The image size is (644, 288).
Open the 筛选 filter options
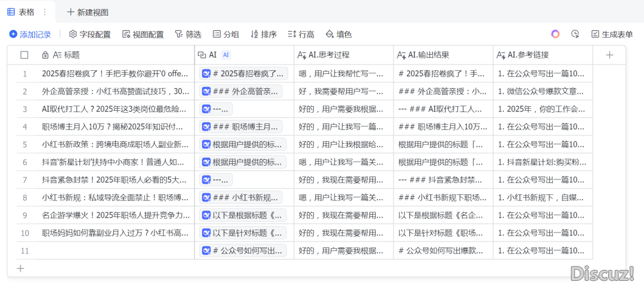pyautogui.click(x=188, y=35)
